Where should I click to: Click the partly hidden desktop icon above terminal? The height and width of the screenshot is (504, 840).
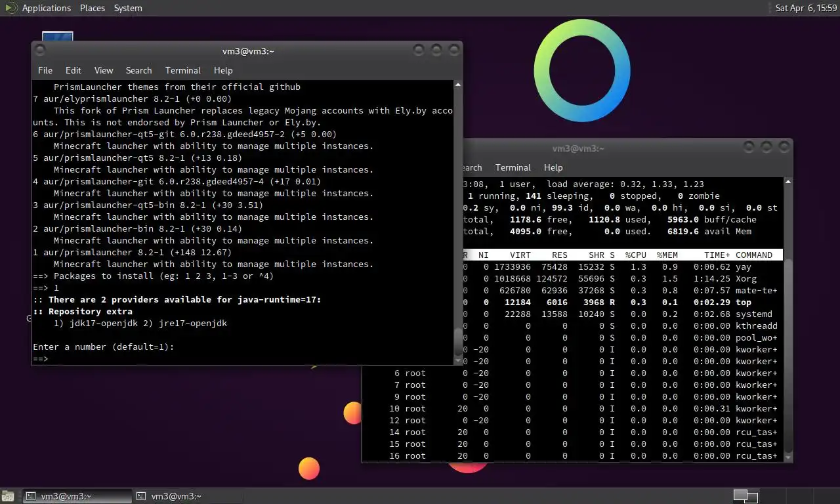pos(57,36)
